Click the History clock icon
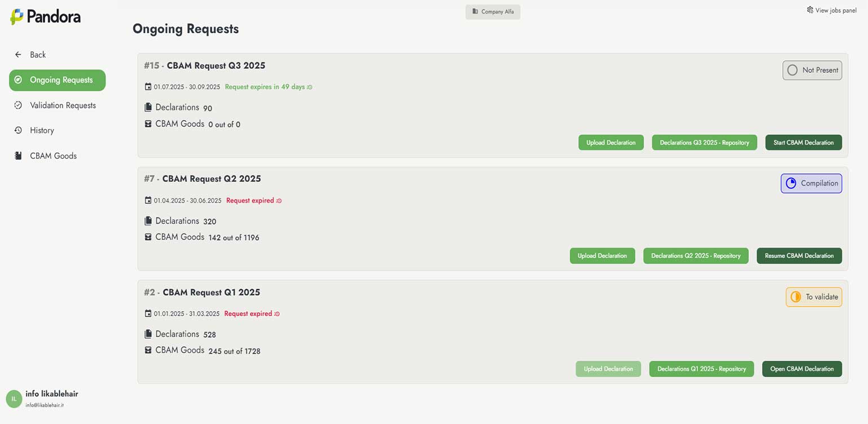The image size is (868, 424). [18, 130]
